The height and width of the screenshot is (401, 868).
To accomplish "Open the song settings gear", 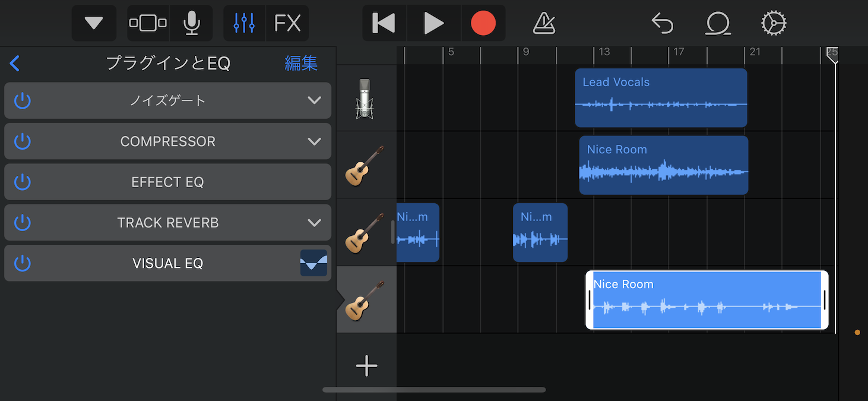I will point(774,23).
